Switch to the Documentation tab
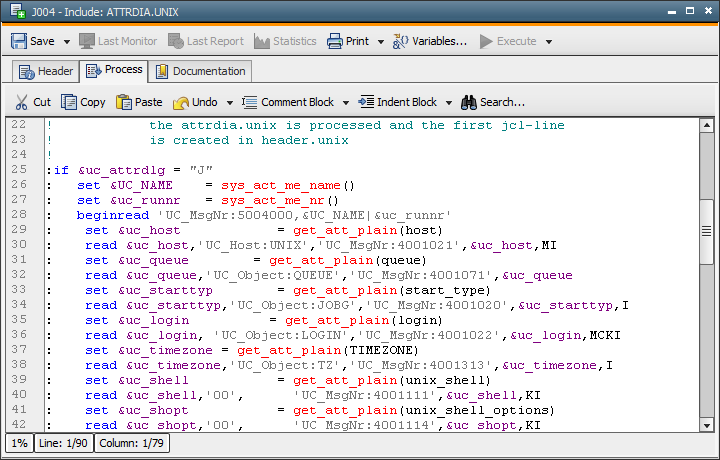This screenshot has height=460, width=720. point(200,71)
